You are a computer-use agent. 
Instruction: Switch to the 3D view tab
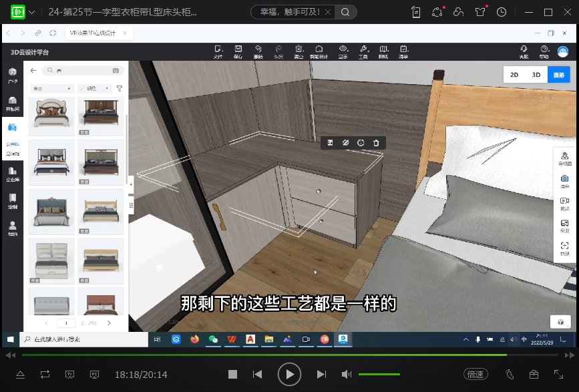(x=536, y=75)
